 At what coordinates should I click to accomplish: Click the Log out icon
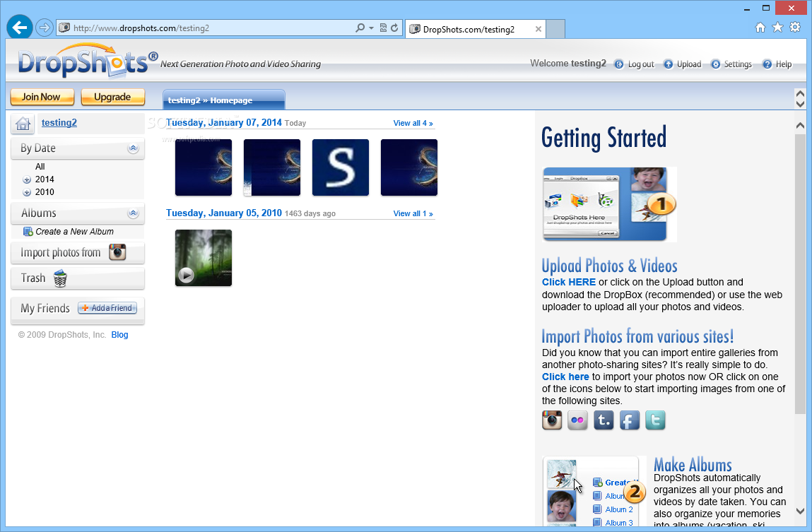pyautogui.click(x=619, y=64)
